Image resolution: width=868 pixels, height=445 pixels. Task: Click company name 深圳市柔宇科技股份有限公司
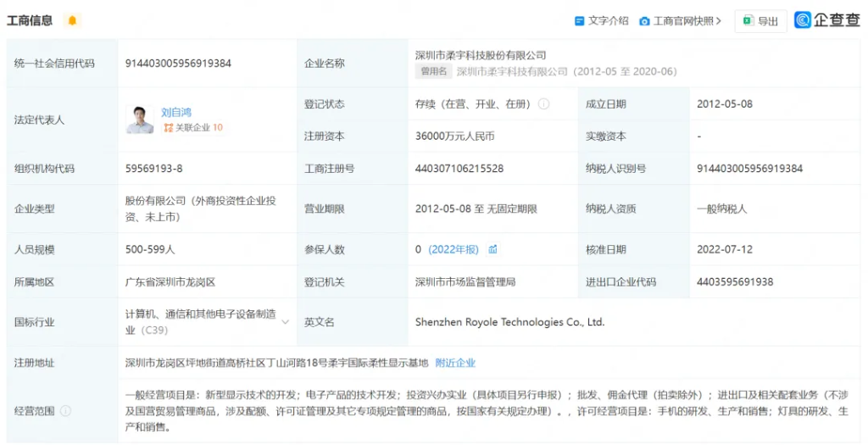click(481, 55)
